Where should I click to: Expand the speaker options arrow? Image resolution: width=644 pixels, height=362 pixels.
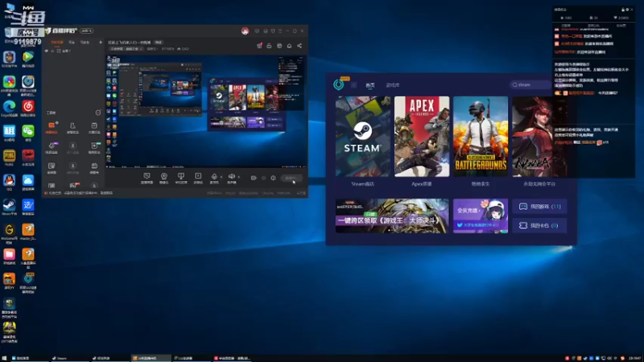tap(238, 177)
